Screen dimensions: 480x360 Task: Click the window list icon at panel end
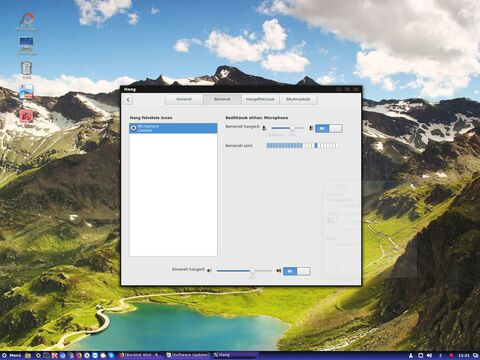pyautogui.click(x=475, y=356)
